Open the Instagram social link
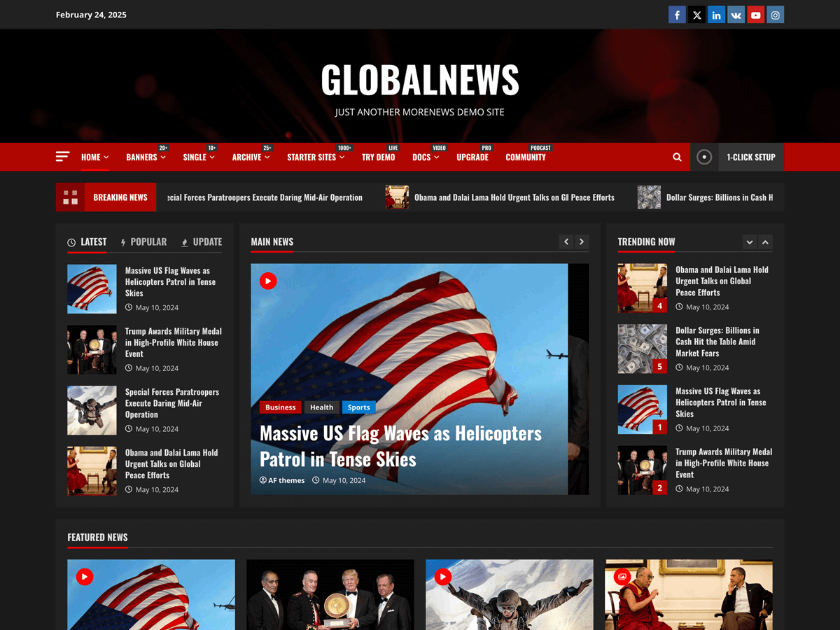Screen dimensions: 840x630 775,15
